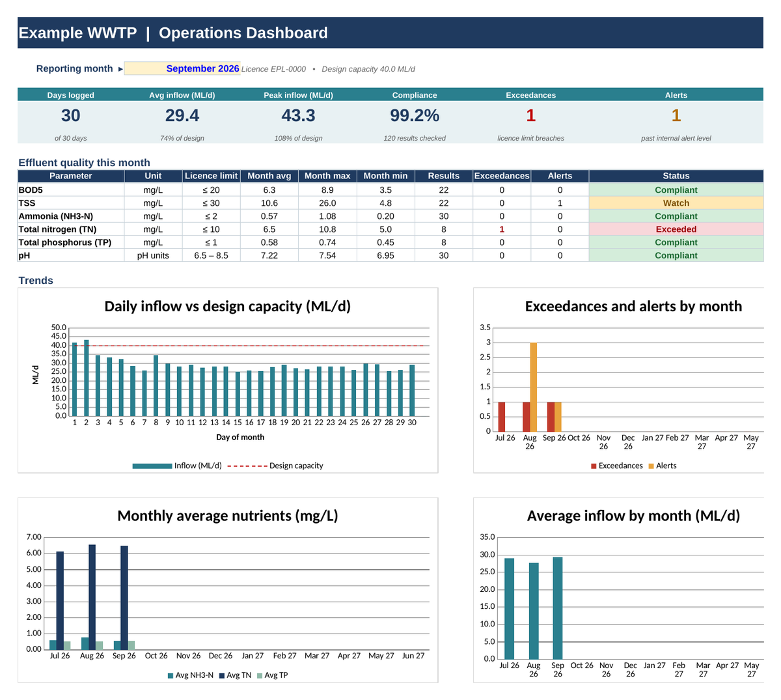Click the Exceedances and alerts by month title
781x700 pixels.
pos(633,306)
